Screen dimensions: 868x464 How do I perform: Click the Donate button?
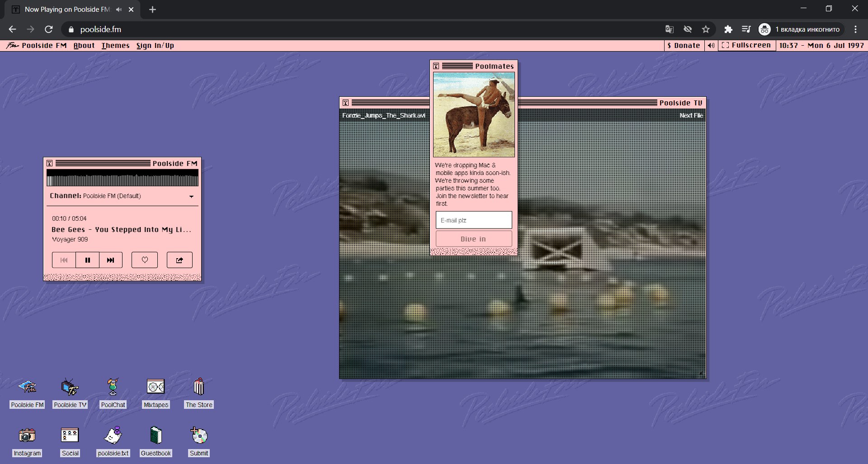tap(684, 45)
